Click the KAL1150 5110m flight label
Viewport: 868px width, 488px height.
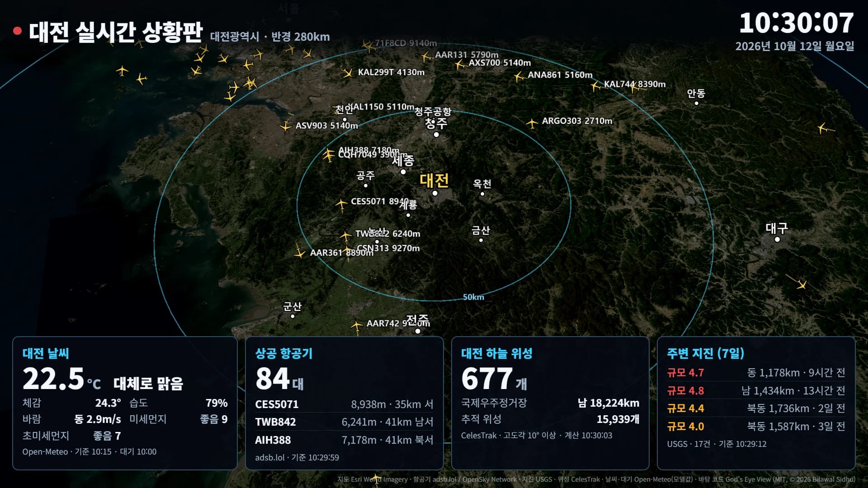click(381, 107)
